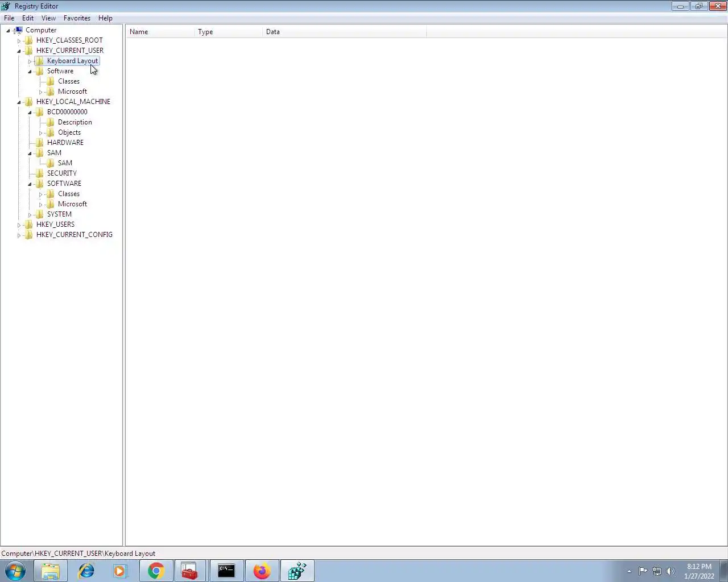Image resolution: width=728 pixels, height=582 pixels.
Task: Click HARDWARE folder icon
Action: pyautogui.click(x=40, y=143)
